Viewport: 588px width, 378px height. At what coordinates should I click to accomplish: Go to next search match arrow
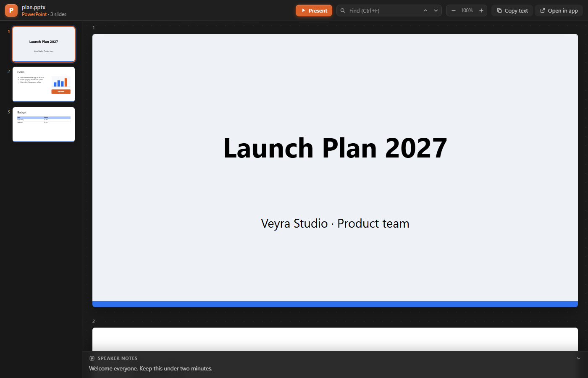tap(436, 10)
